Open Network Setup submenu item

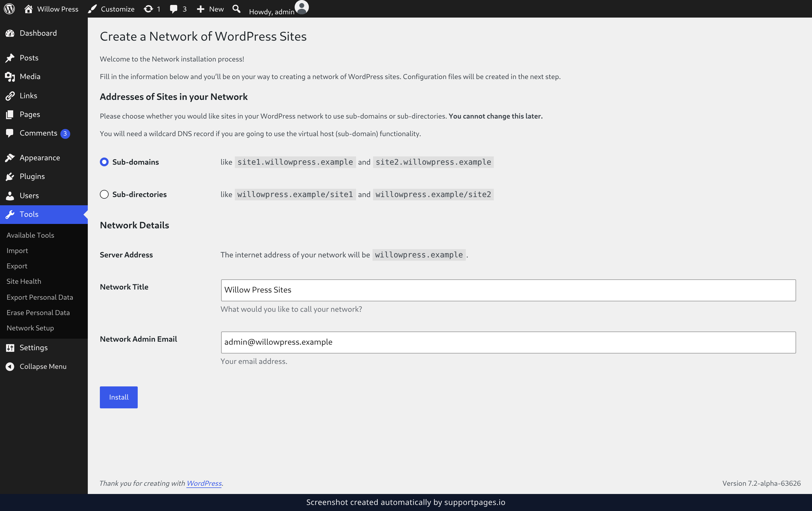click(30, 328)
